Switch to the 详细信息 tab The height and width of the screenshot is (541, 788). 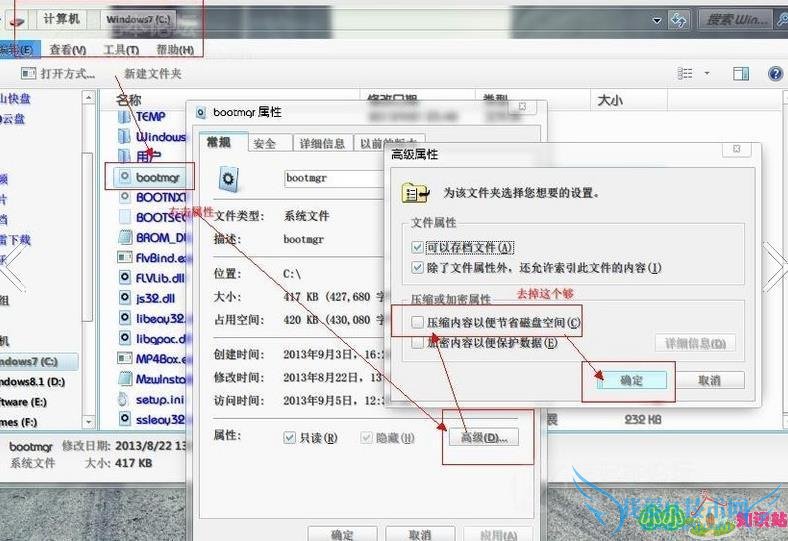pyautogui.click(x=322, y=144)
